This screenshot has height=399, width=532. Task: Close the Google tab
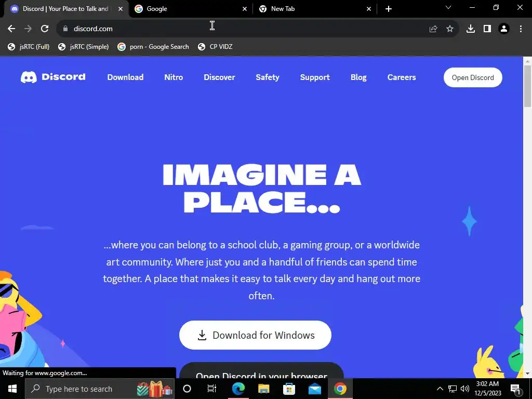pyautogui.click(x=245, y=9)
